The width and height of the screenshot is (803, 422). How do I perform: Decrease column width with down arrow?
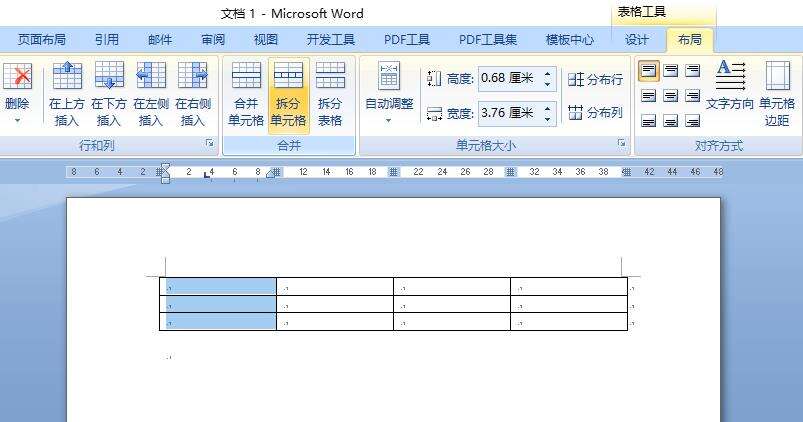(547, 119)
